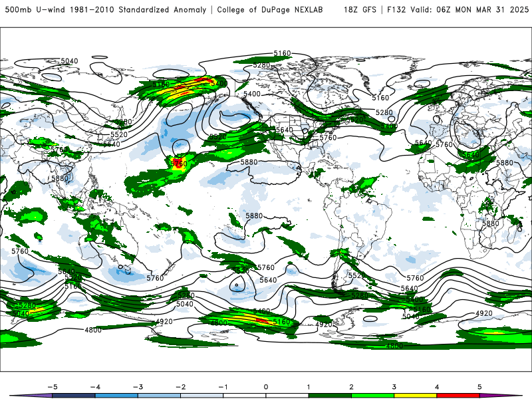Click the positive '3' colorbar tick label
Image resolution: width=532 pixels, height=399 pixels.
(394, 387)
